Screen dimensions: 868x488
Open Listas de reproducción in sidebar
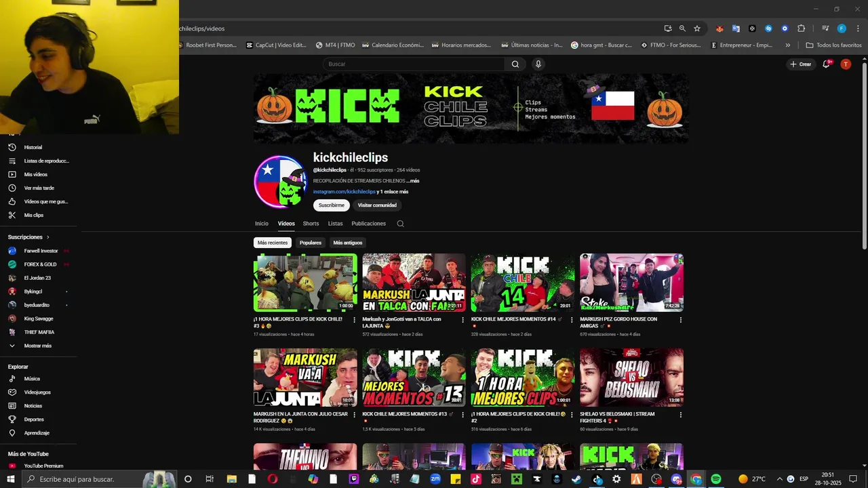pos(38,161)
